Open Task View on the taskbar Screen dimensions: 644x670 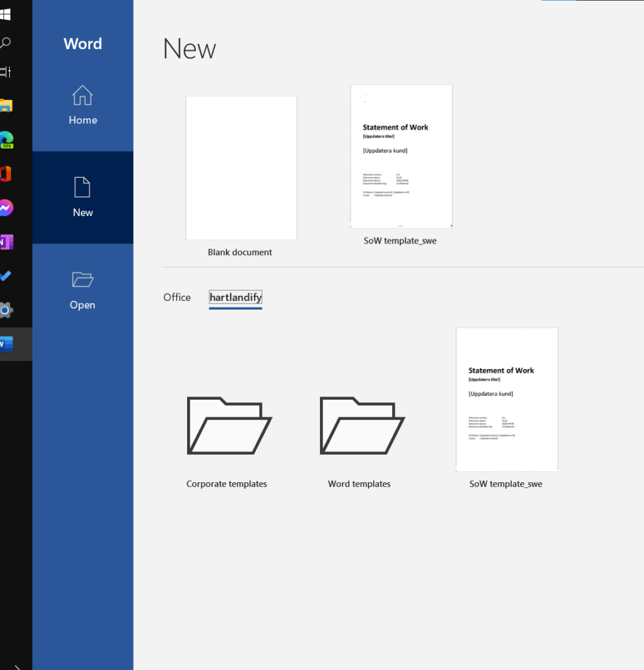5,72
